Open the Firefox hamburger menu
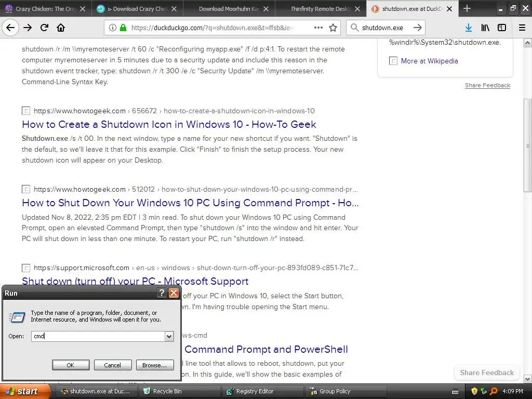 (x=522, y=28)
